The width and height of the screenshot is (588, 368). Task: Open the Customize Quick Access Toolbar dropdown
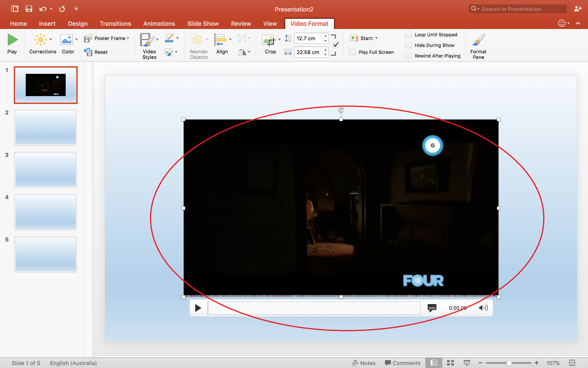click(76, 9)
